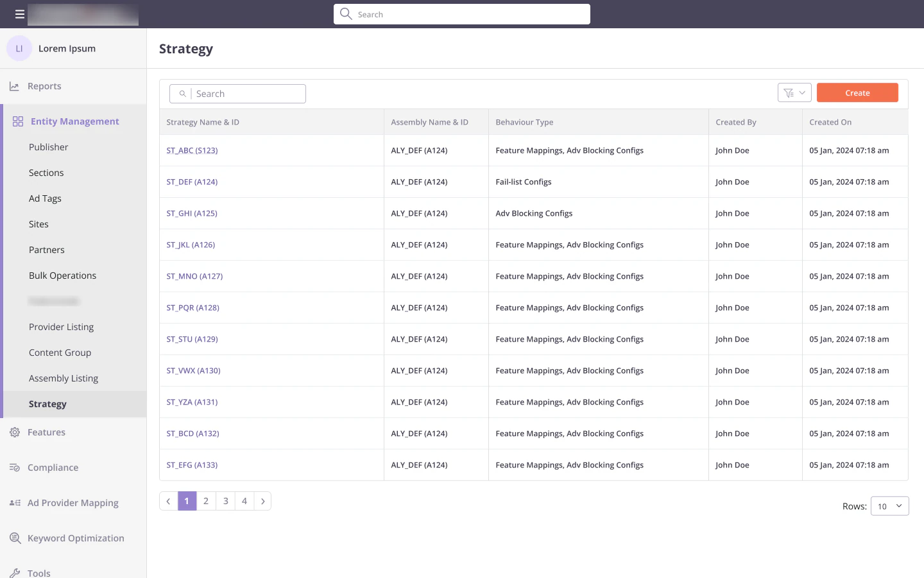
Task: Click the LI user avatar
Action: point(19,48)
